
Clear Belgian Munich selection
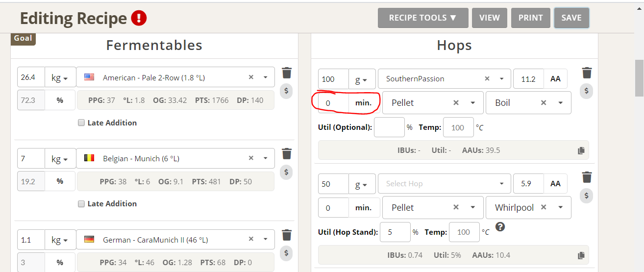coord(251,158)
